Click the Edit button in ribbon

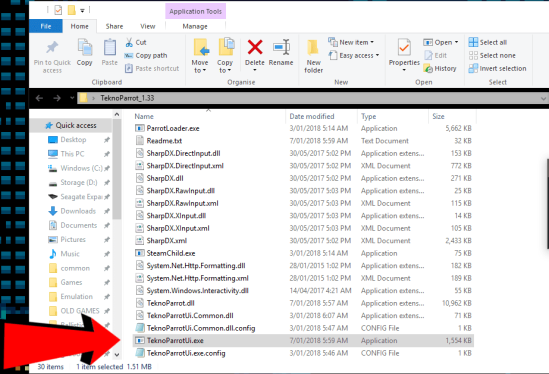[436, 55]
